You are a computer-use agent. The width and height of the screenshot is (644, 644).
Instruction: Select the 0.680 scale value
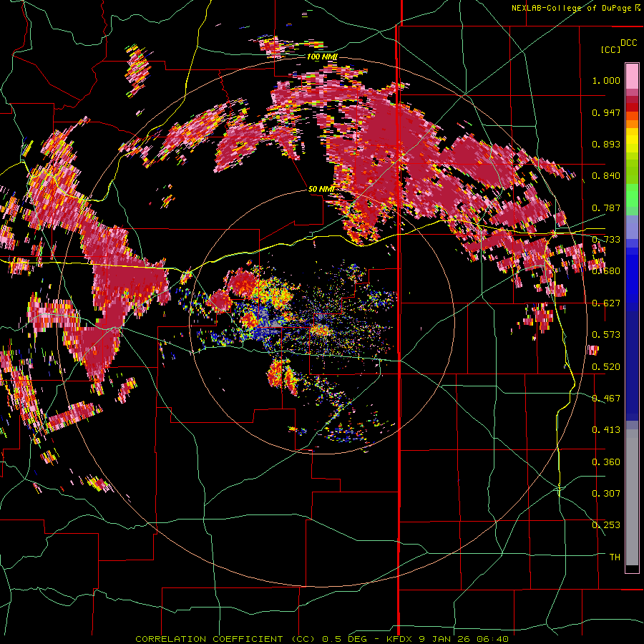click(606, 271)
